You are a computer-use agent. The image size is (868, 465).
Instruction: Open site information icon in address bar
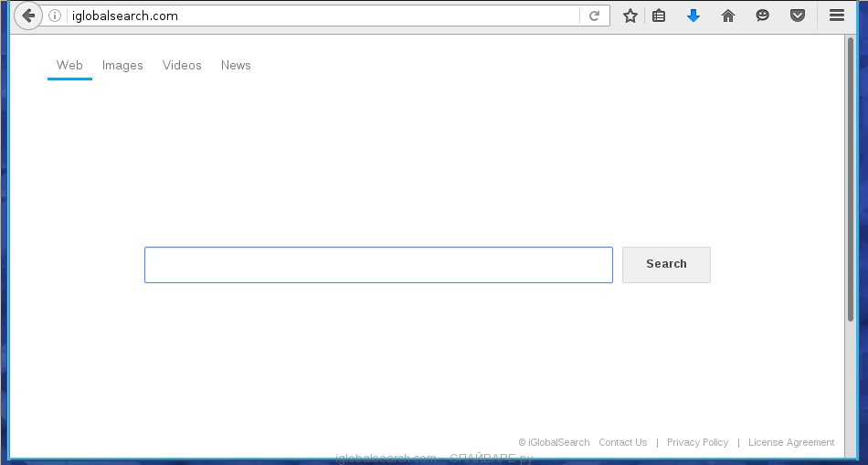click(x=55, y=16)
